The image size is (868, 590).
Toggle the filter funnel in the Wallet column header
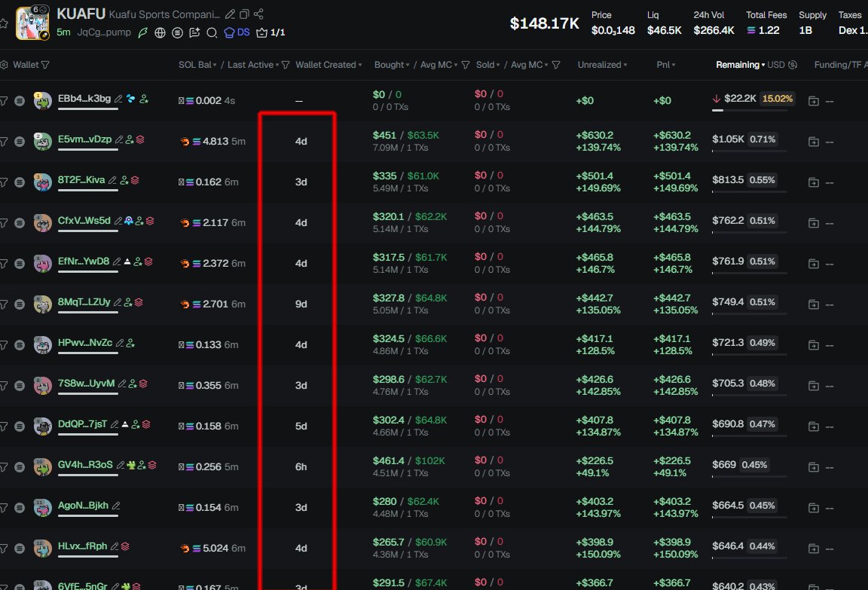(x=45, y=65)
